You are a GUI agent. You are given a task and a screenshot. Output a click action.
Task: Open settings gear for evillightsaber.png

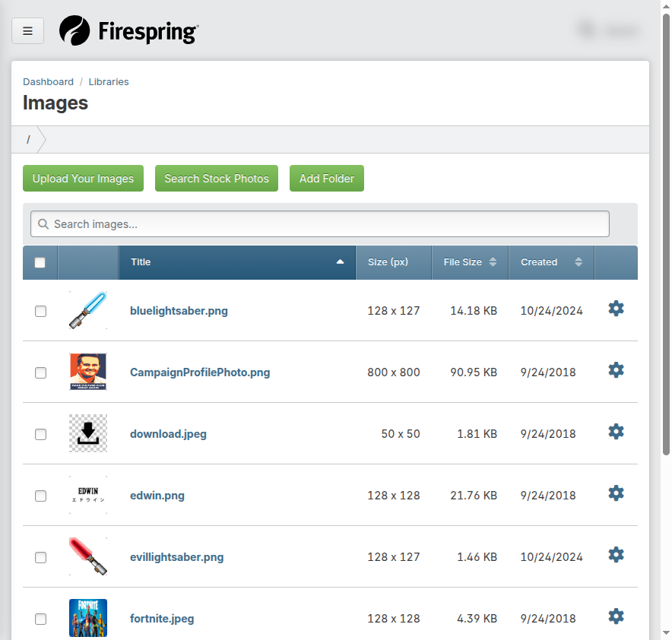click(616, 555)
